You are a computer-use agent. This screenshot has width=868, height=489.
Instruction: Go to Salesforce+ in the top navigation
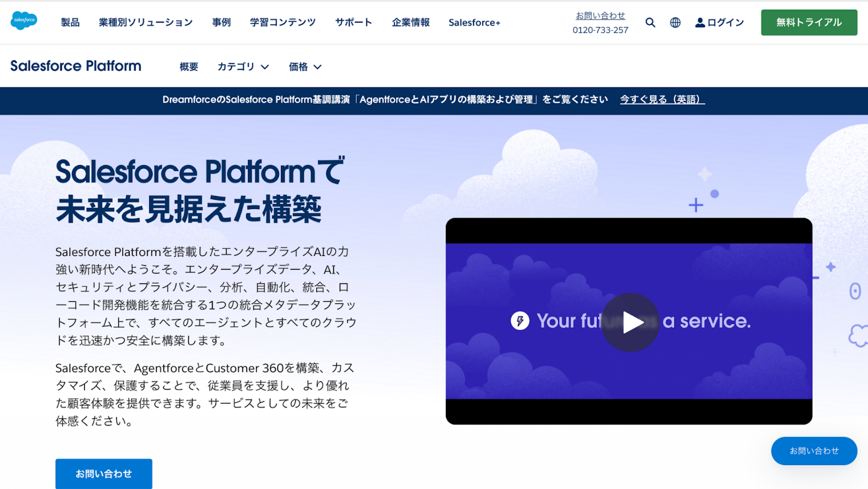pos(474,22)
